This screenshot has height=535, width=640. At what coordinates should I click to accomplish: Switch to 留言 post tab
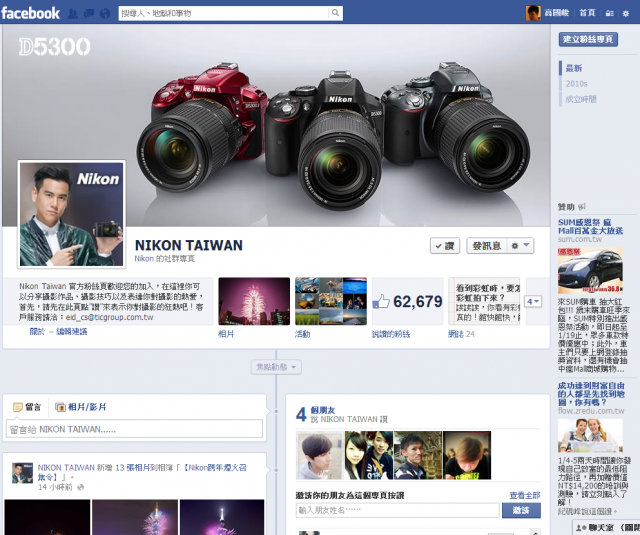pyautogui.click(x=27, y=407)
